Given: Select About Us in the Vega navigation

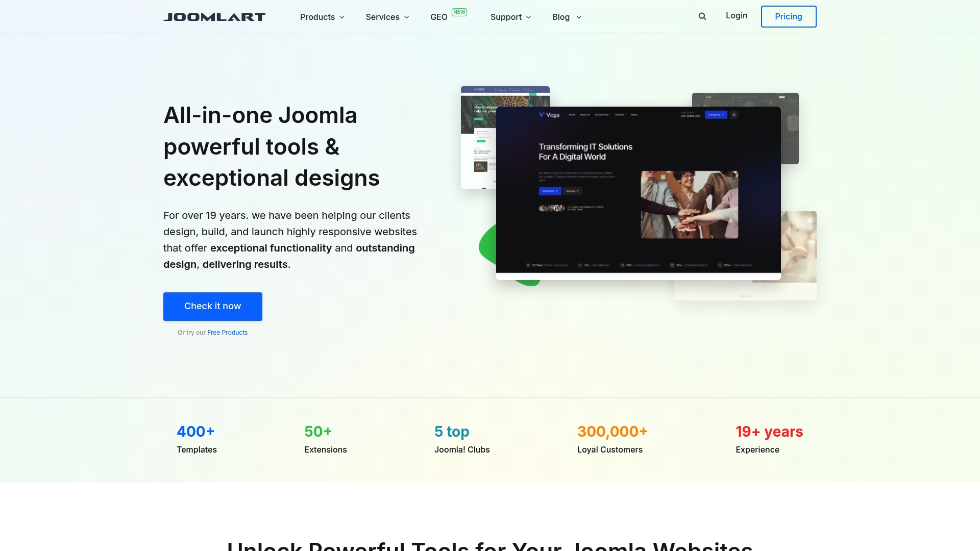Looking at the screenshot, I should (585, 115).
